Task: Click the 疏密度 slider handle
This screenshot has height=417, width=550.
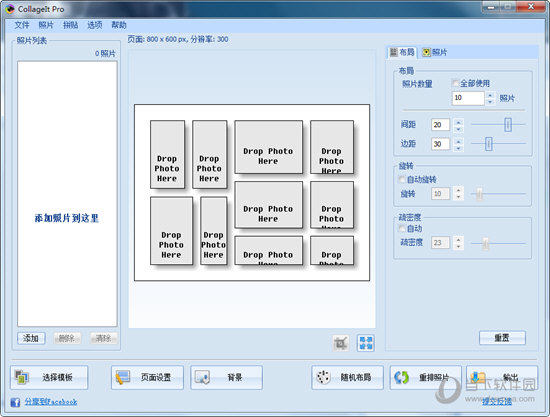Action: (485, 243)
